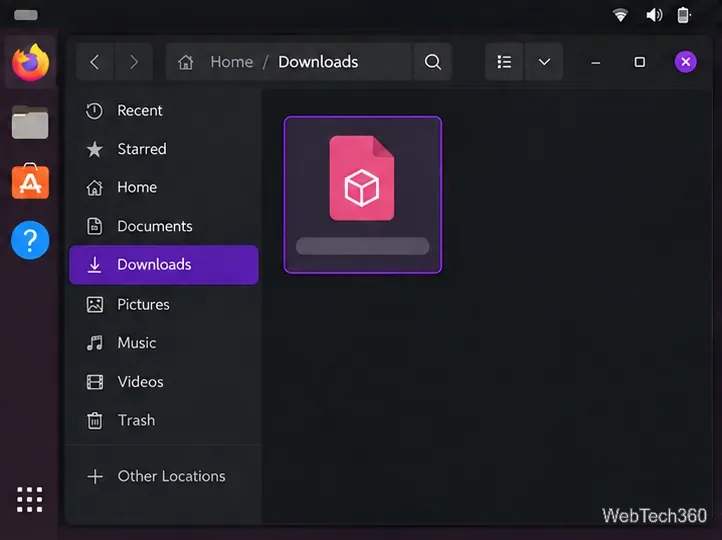The image size is (722, 540).
Task: Launch Firefox from the dock
Action: pos(30,63)
